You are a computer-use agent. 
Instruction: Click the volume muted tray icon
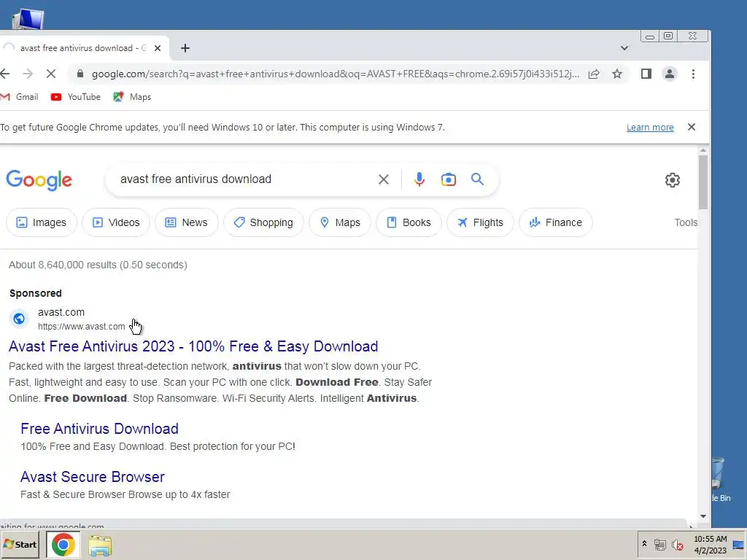[678, 544]
